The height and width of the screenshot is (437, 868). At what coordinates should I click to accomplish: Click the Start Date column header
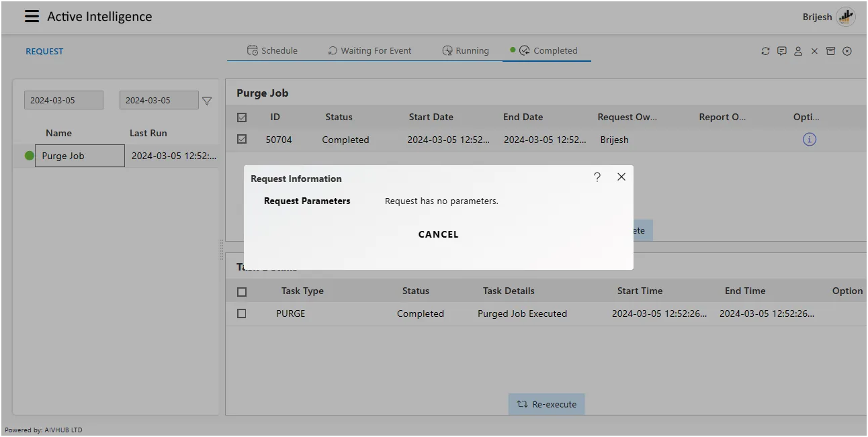pos(431,117)
